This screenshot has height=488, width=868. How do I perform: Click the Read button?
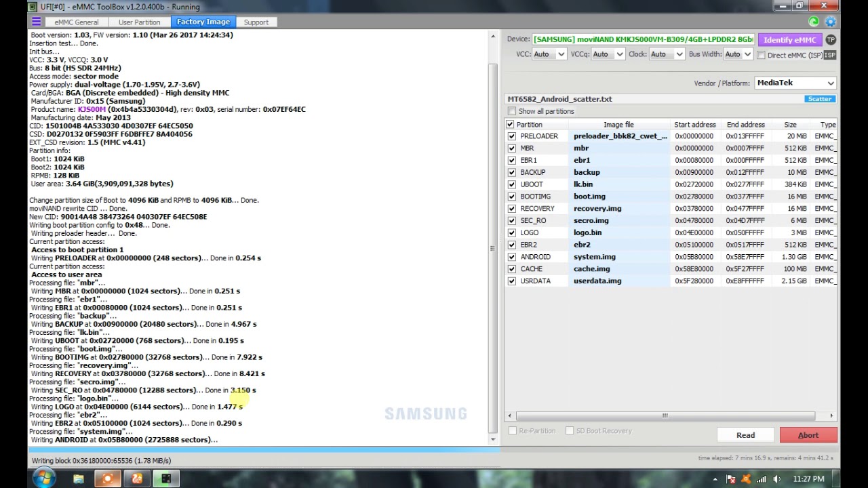(x=745, y=435)
